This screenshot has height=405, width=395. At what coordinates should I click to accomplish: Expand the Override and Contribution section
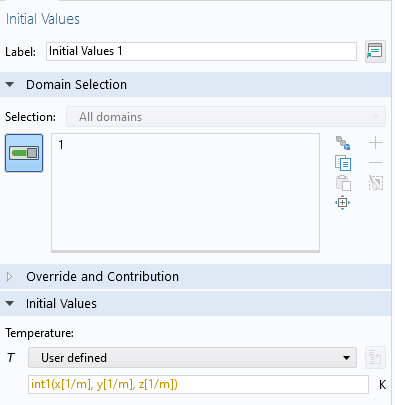10,276
